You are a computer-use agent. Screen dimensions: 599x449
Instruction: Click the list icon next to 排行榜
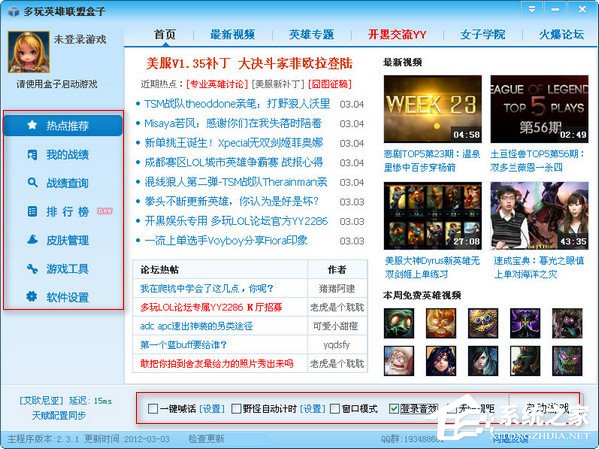(32, 211)
